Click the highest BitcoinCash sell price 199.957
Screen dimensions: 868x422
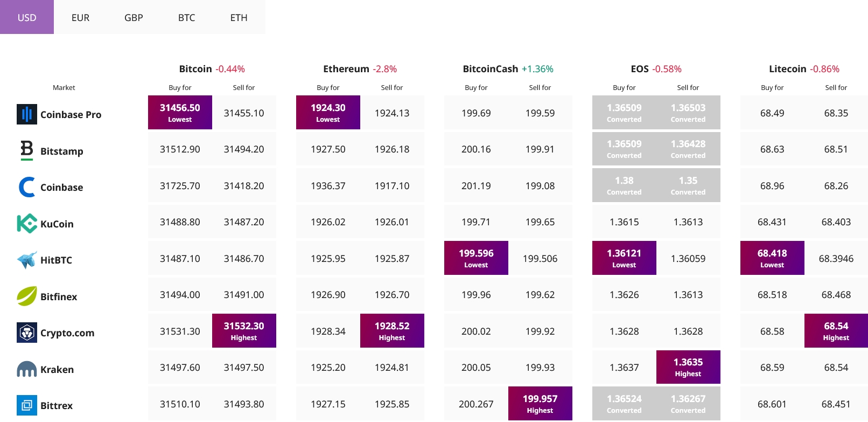click(540, 403)
